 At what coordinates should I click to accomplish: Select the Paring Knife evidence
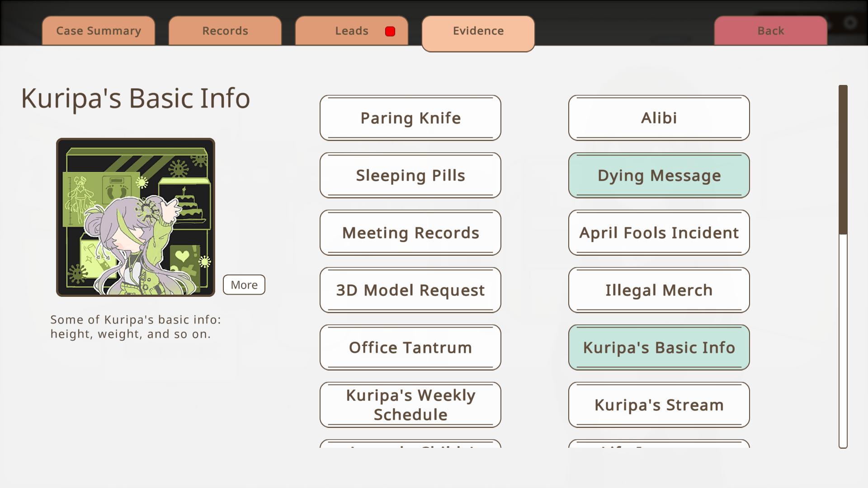[x=410, y=118]
